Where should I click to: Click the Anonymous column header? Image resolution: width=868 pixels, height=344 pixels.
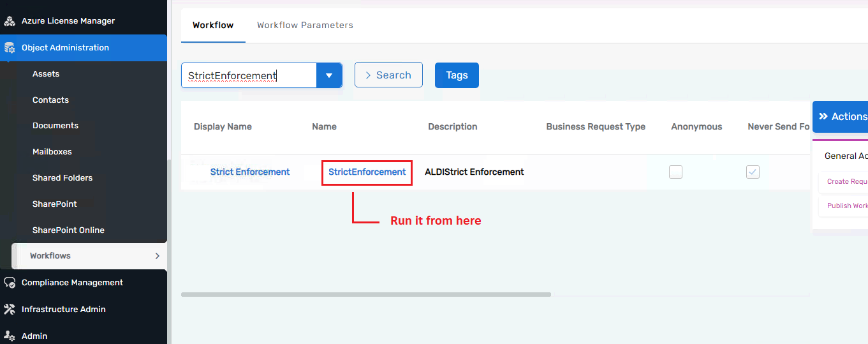[x=696, y=127]
